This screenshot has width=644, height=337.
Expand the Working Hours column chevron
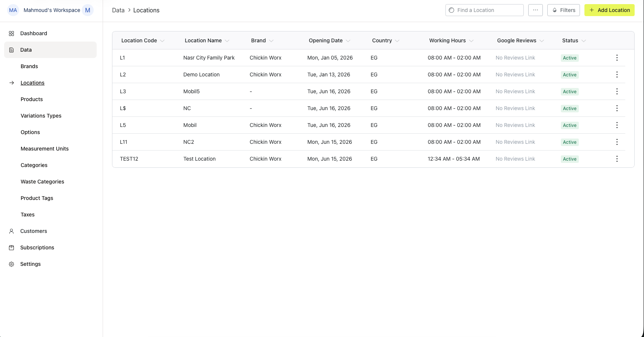(471, 41)
